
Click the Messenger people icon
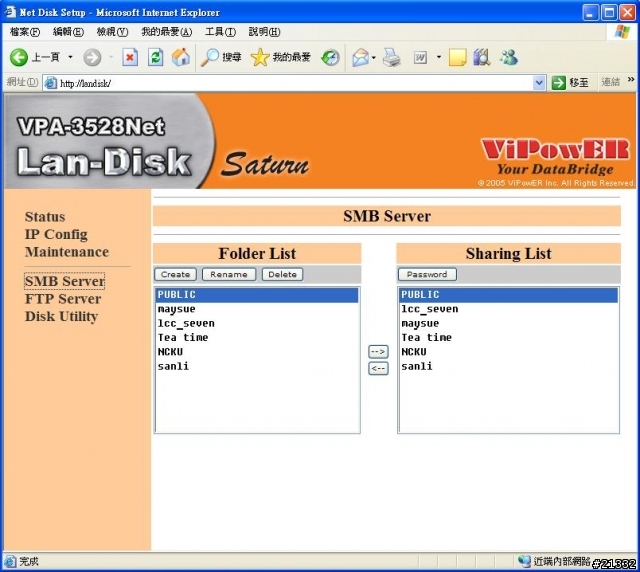point(509,57)
